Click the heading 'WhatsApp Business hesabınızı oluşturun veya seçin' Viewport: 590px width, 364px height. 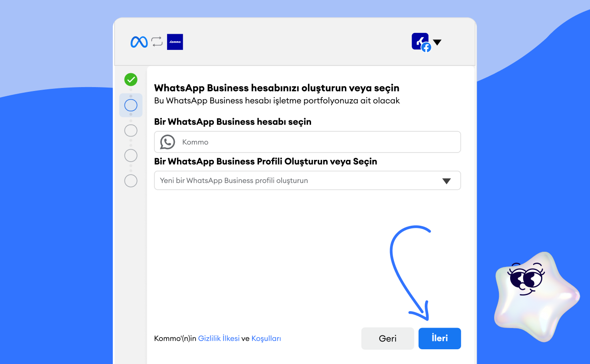tap(277, 88)
